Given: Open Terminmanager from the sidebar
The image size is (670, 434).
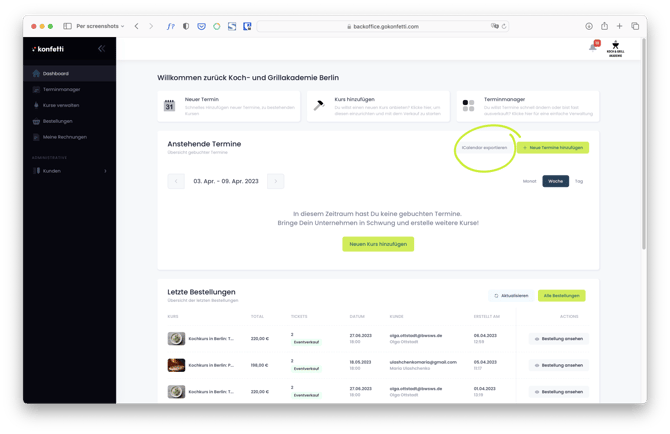Looking at the screenshot, I should [61, 89].
